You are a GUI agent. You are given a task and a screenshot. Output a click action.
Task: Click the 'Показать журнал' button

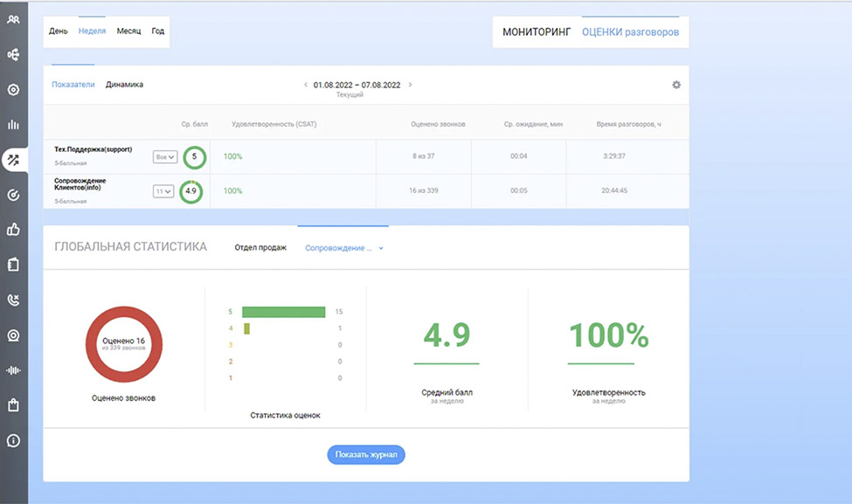(365, 454)
